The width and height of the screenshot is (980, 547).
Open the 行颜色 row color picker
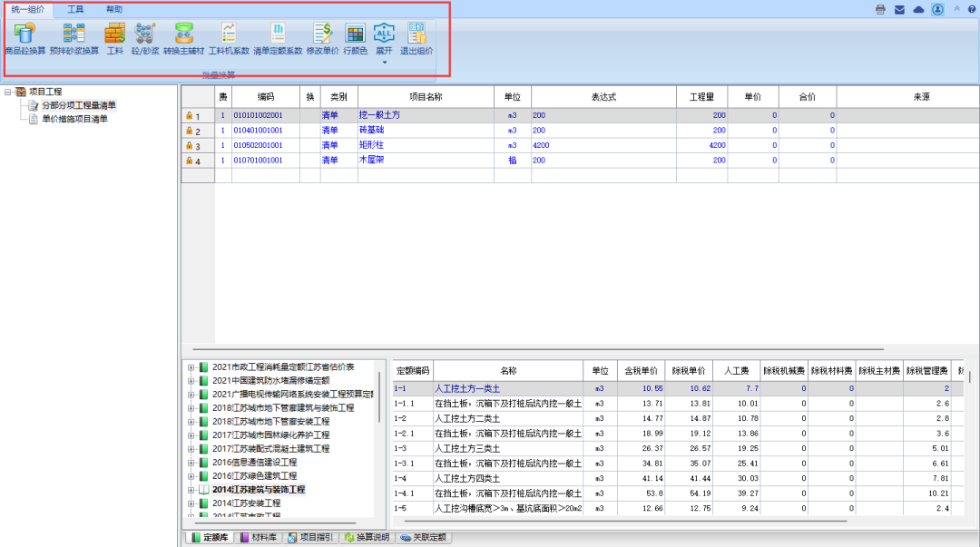point(355,34)
